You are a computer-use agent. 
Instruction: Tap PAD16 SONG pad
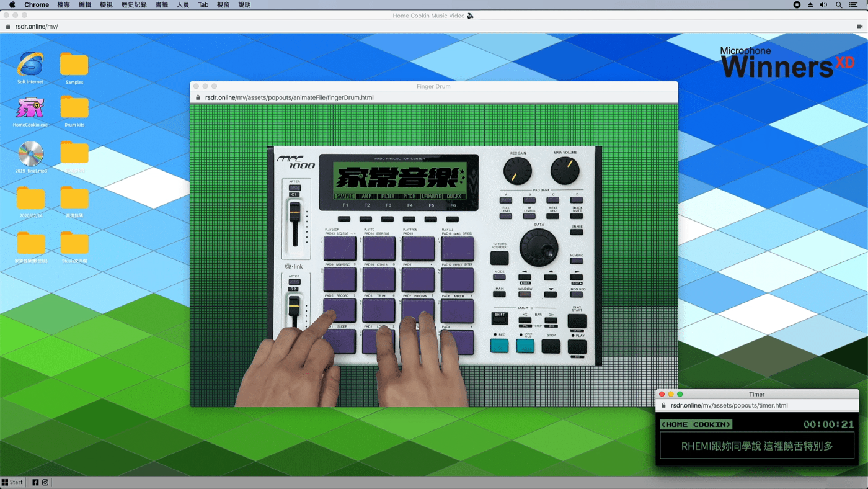(x=458, y=248)
